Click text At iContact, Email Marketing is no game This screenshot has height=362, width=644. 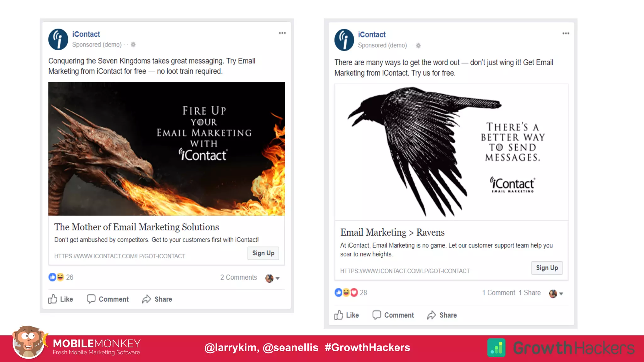pos(393,245)
